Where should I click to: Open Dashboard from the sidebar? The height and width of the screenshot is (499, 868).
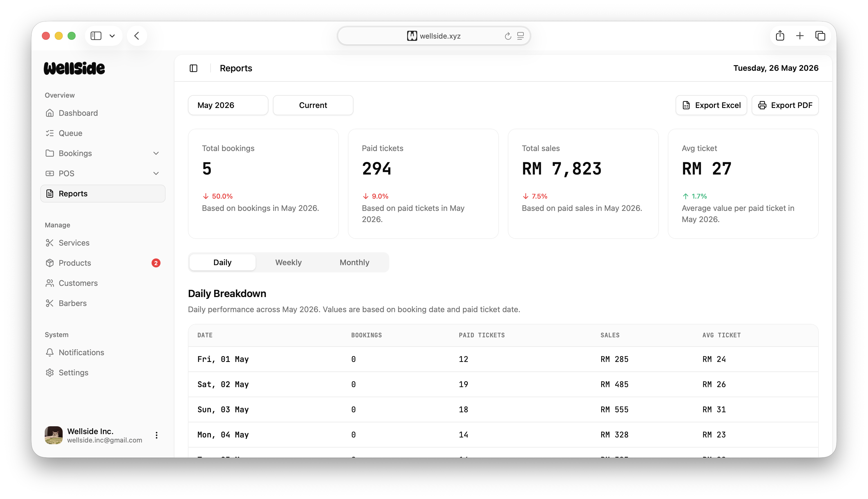click(x=103, y=113)
